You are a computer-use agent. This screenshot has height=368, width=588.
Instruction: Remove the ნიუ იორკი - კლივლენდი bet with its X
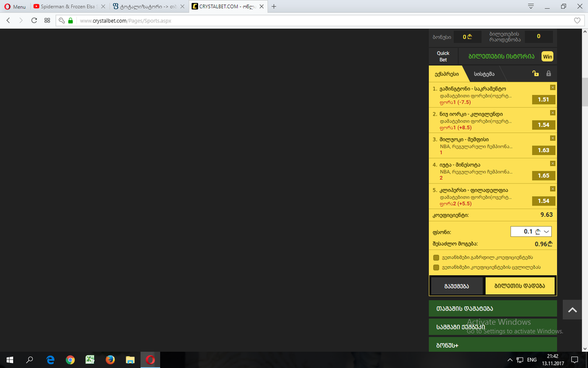pos(552,113)
